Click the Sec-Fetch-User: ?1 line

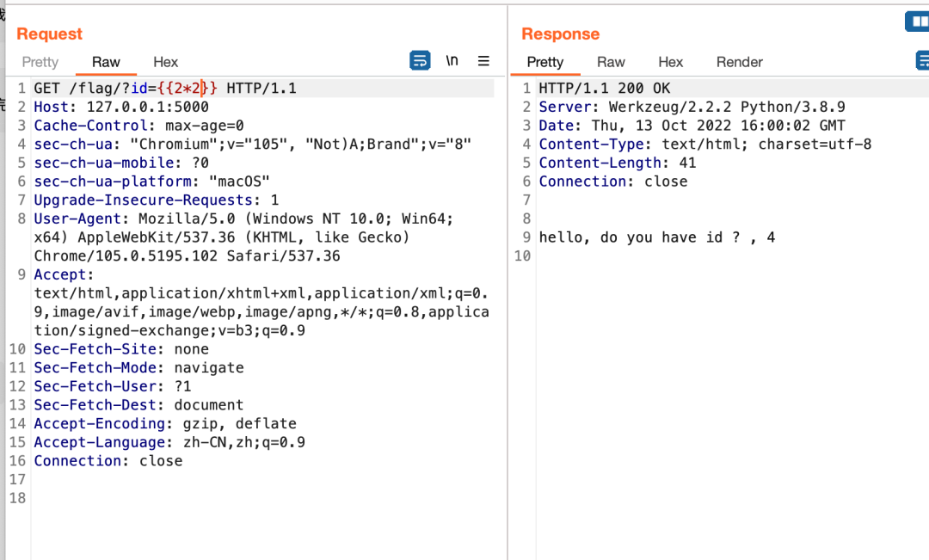113,386
